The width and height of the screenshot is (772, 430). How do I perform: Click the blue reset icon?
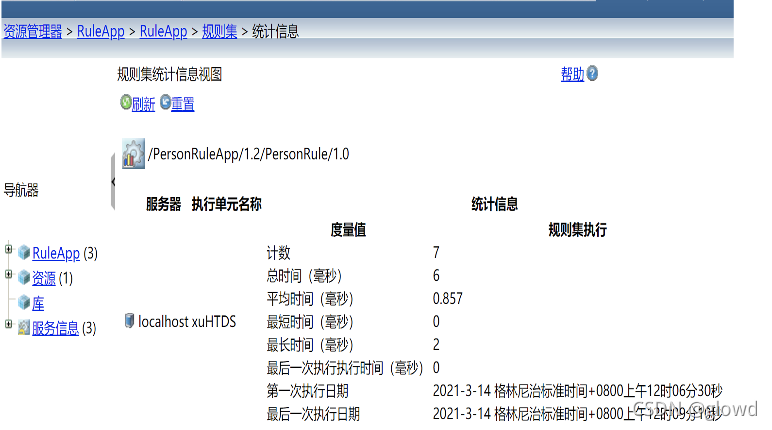pyautogui.click(x=165, y=102)
